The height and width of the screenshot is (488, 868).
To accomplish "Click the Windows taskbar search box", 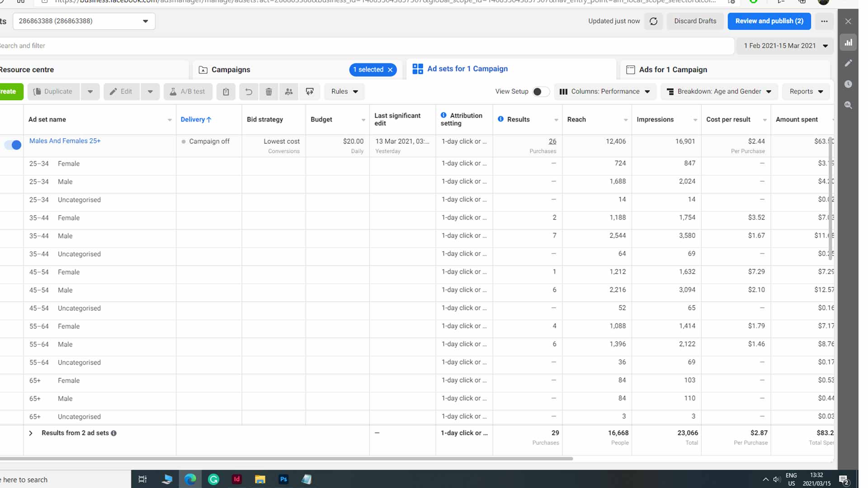I will (x=66, y=479).
